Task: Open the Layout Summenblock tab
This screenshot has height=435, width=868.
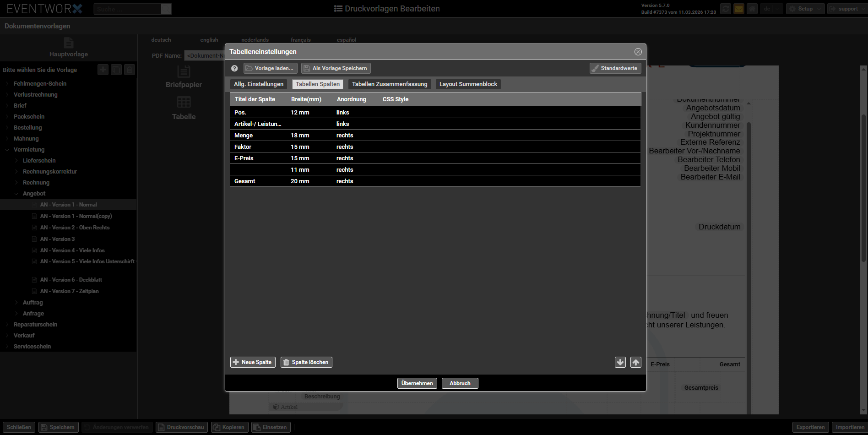Action: point(468,84)
